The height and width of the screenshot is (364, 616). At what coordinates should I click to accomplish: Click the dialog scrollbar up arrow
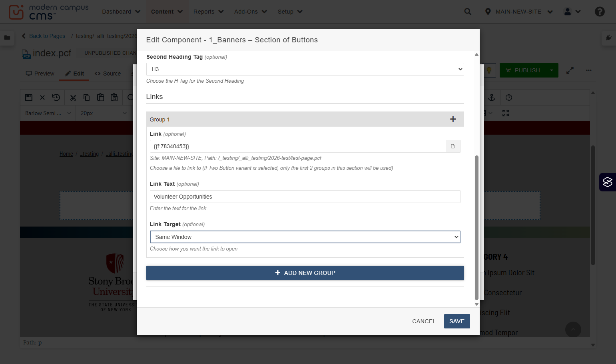(476, 55)
